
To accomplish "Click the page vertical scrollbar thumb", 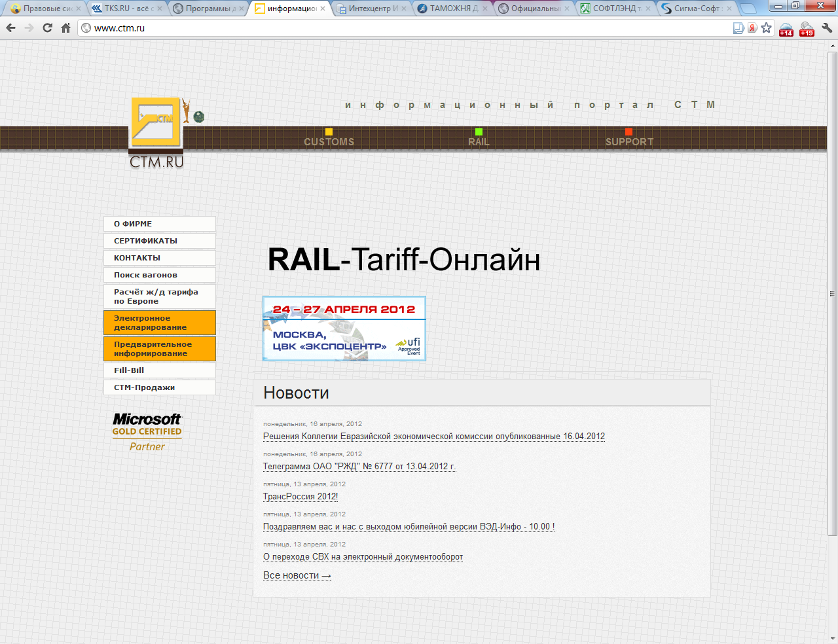I will 832,294.
